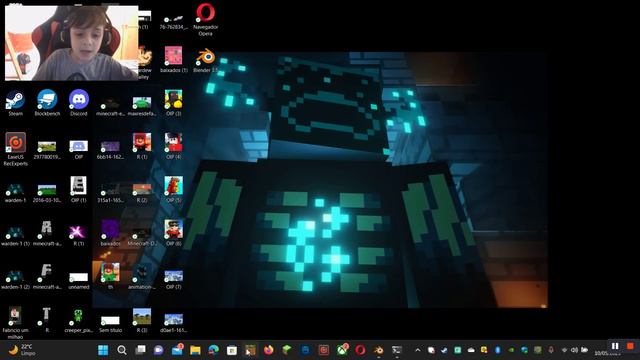Screen dimensions: 640x360
Task: Select the warden-1 (1) desktop file
Action: point(16,236)
